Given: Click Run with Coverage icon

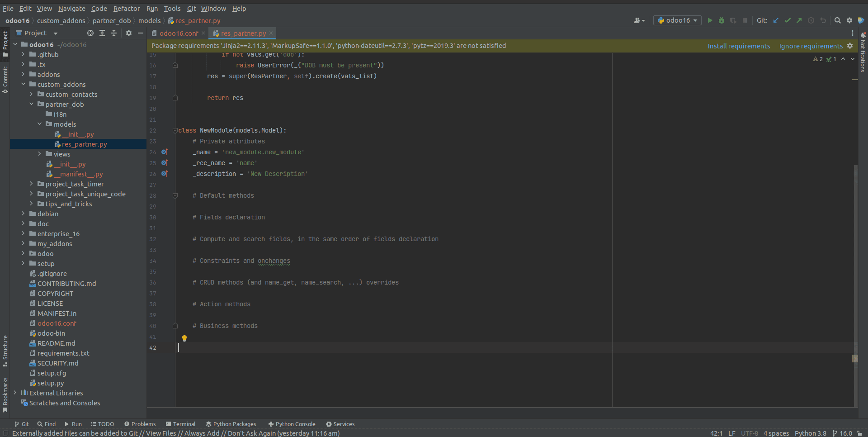Looking at the screenshot, I should pos(733,20).
